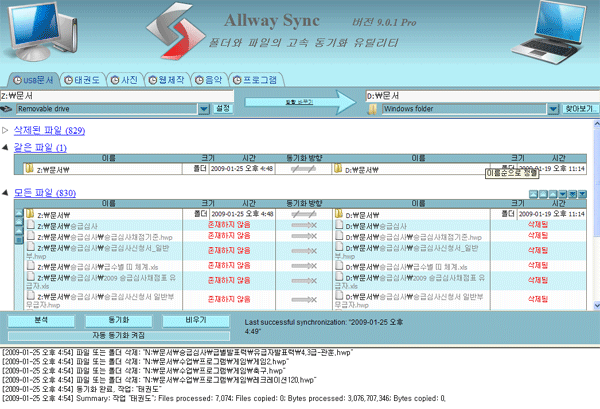Click file icon of Z:₩문서₩승급심사채점기준.hwp
Screen dimensions: 600x409
click(x=31, y=236)
